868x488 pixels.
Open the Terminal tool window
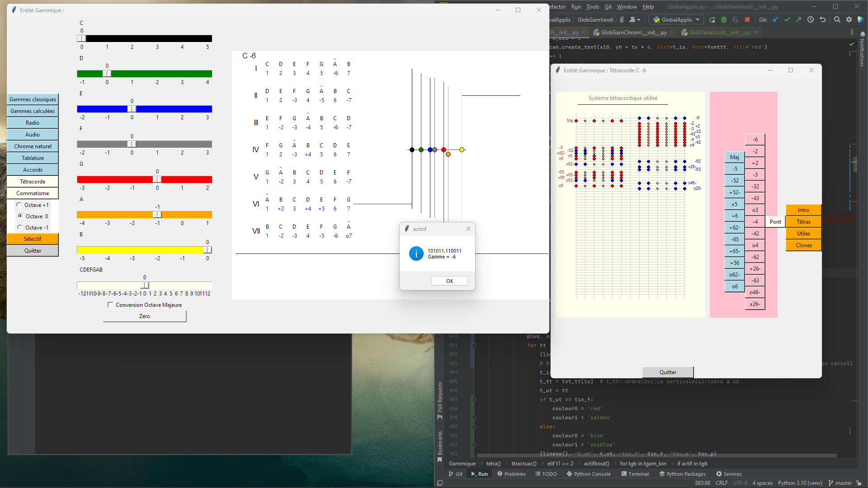(x=635, y=474)
